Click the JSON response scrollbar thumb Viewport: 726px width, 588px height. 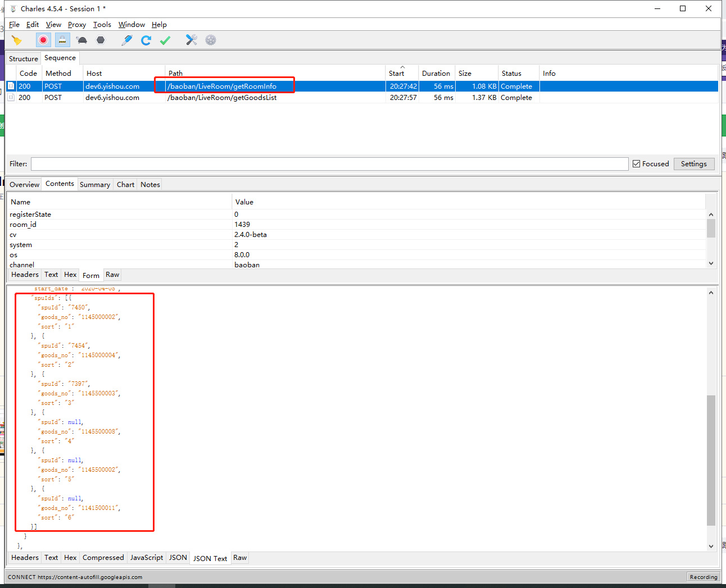tap(711, 461)
